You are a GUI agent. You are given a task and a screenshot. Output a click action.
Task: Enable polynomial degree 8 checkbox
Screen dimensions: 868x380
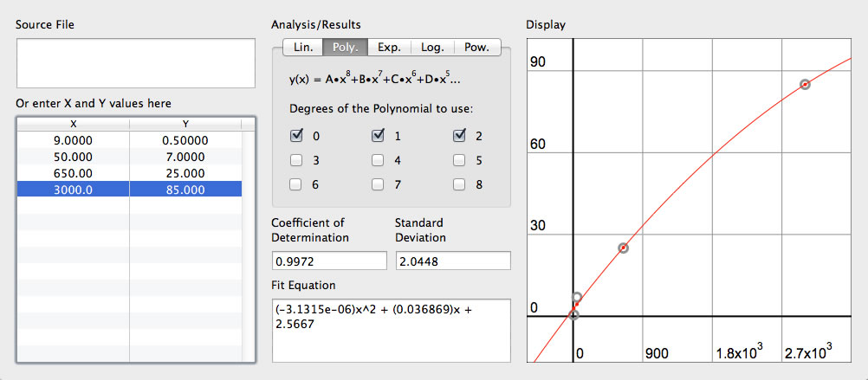click(x=461, y=184)
